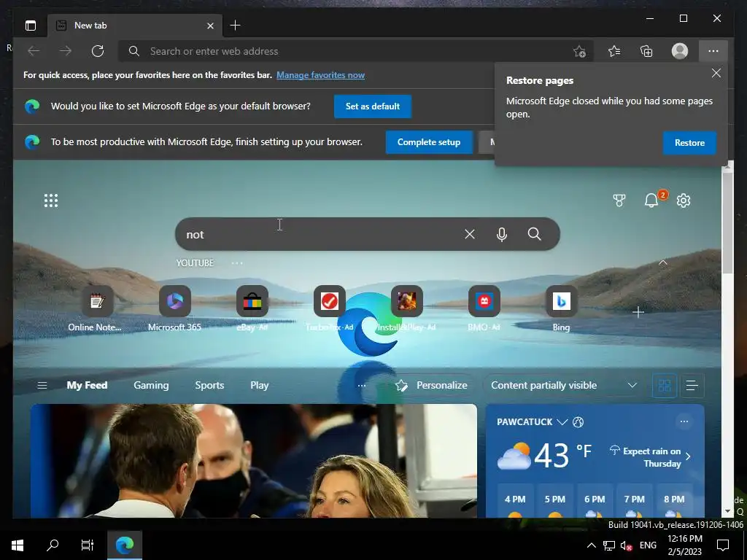The width and height of the screenshot is (747, 560).
Task: Open a new browser tab
Action: click(x=236, y=26)
